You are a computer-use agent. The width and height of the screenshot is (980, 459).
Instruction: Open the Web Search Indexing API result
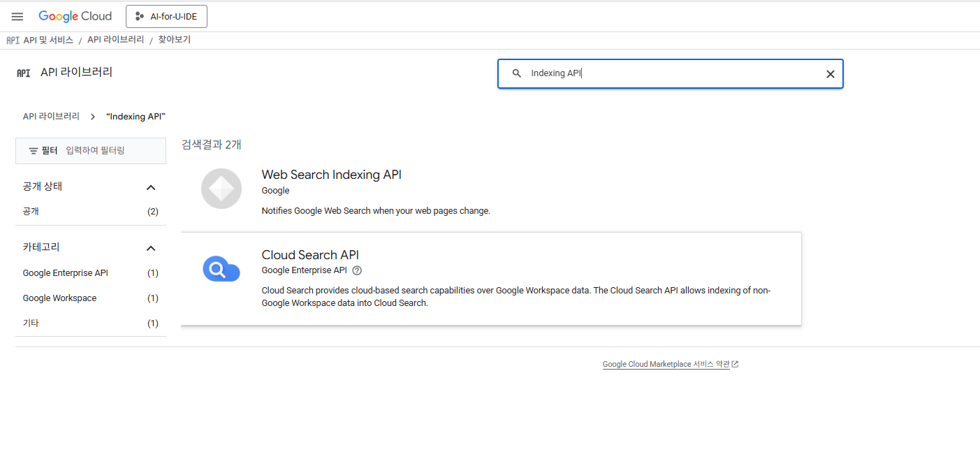331,175
